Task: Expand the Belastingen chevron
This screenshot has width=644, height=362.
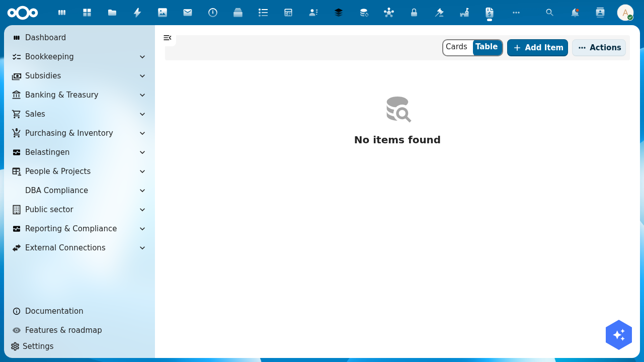Action: coord(142,152)
